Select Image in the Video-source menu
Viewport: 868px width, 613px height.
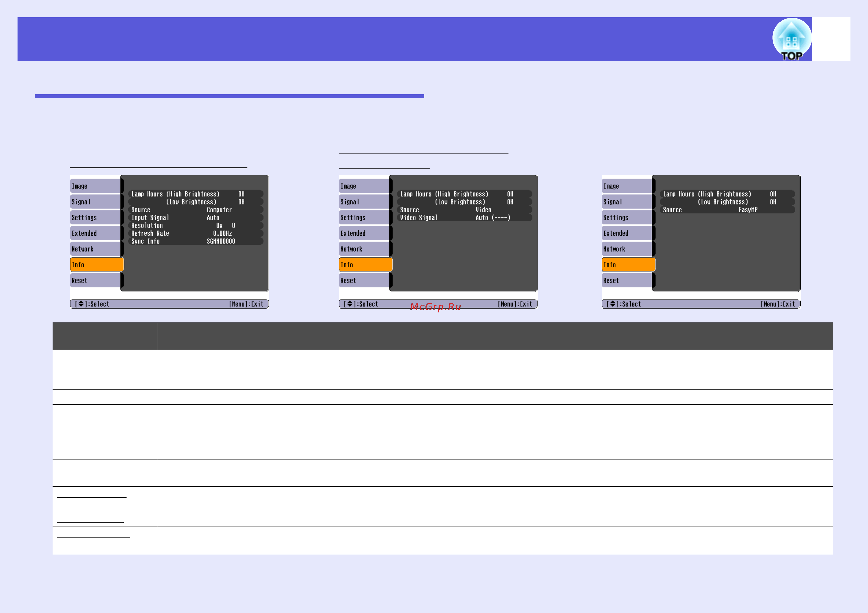pyautogui.click(x=364, y=186)
